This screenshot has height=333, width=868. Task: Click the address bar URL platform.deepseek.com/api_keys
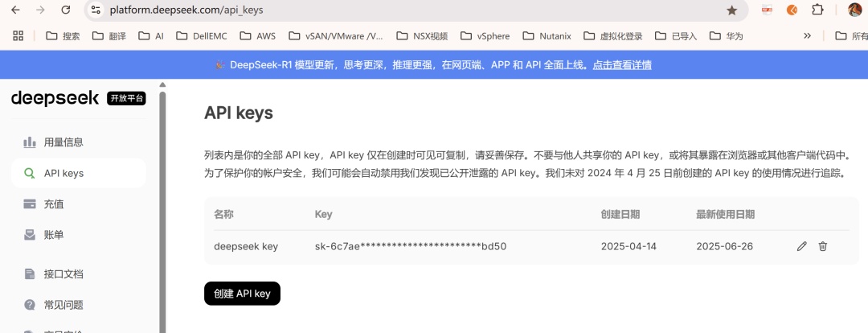186,10
